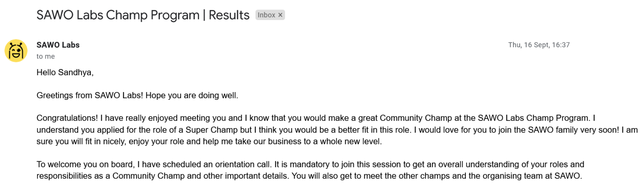This screenshot has width=644, height=188.
Task: Open the SAWO Labs yellow avatar icon
Action: coord(16,51)
